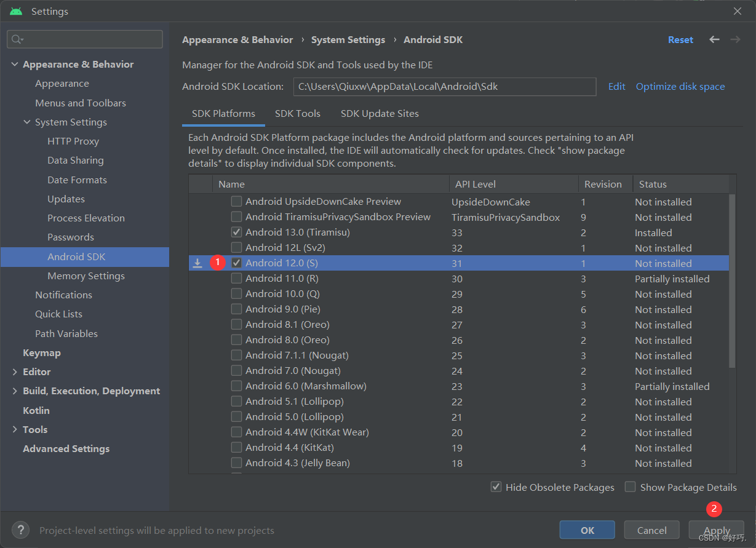Go forward using the right arrow icon
This screenshot has width=756, height=548.
coord(735,39)
